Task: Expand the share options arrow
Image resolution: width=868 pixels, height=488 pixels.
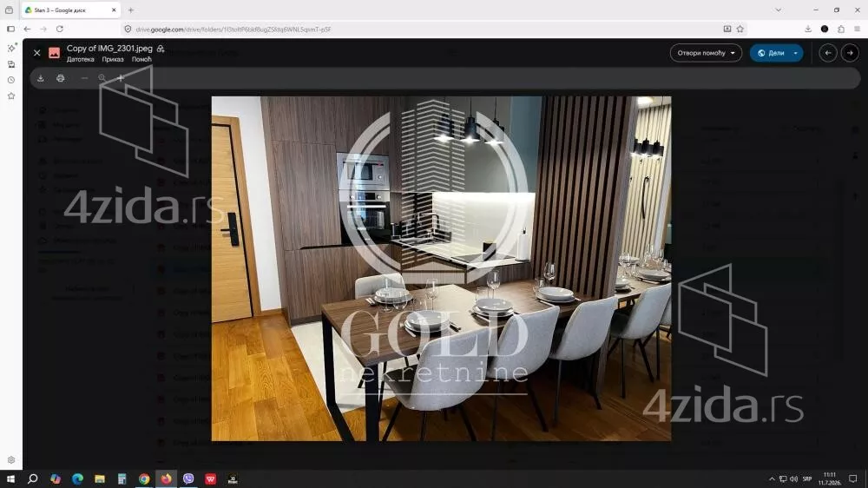Action: click(796, 53)
